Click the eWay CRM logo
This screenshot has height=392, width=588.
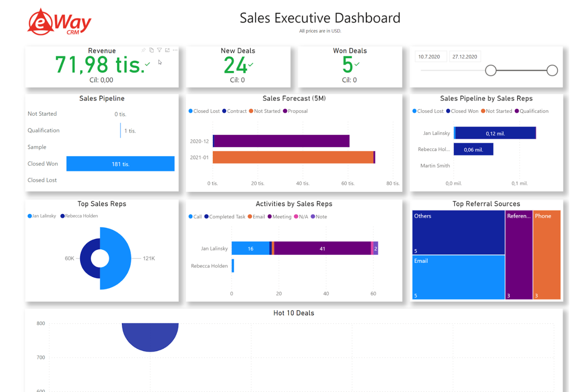pos(59,22)
